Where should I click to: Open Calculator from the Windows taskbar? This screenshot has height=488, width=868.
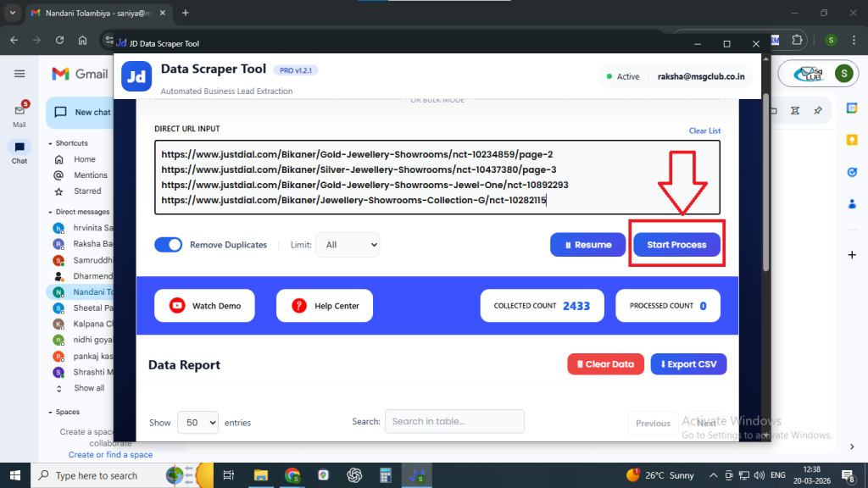386,475
